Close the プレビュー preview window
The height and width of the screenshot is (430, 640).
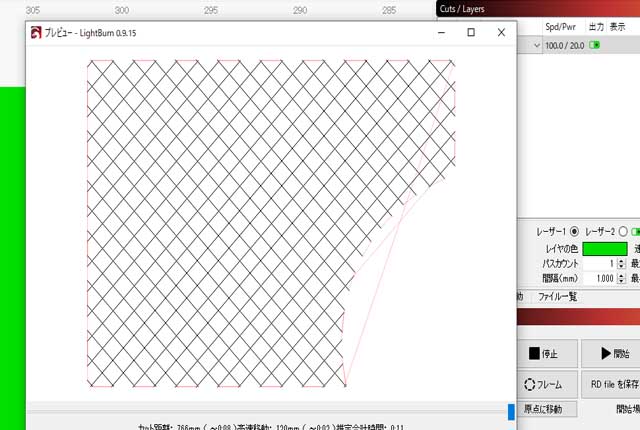[x=501, y=32]
